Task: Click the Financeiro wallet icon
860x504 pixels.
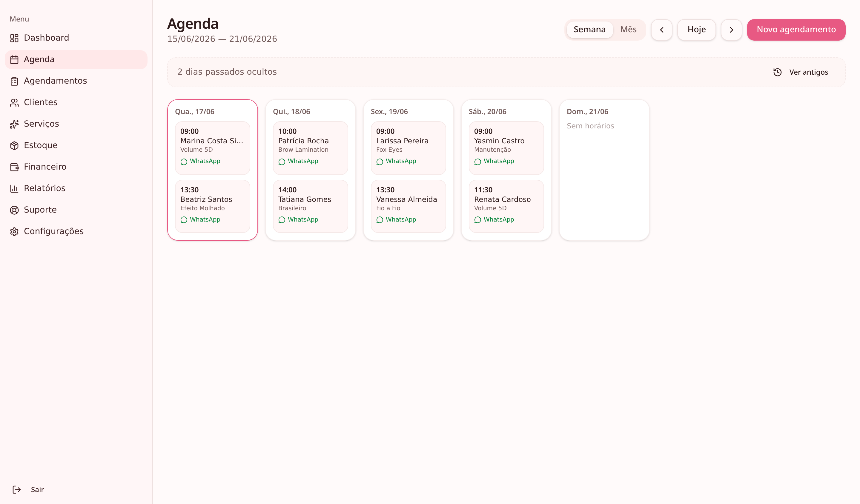Action: 14,167
